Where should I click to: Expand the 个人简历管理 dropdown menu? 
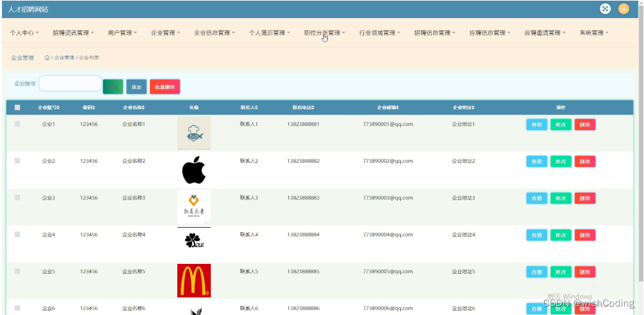[270, 33]
